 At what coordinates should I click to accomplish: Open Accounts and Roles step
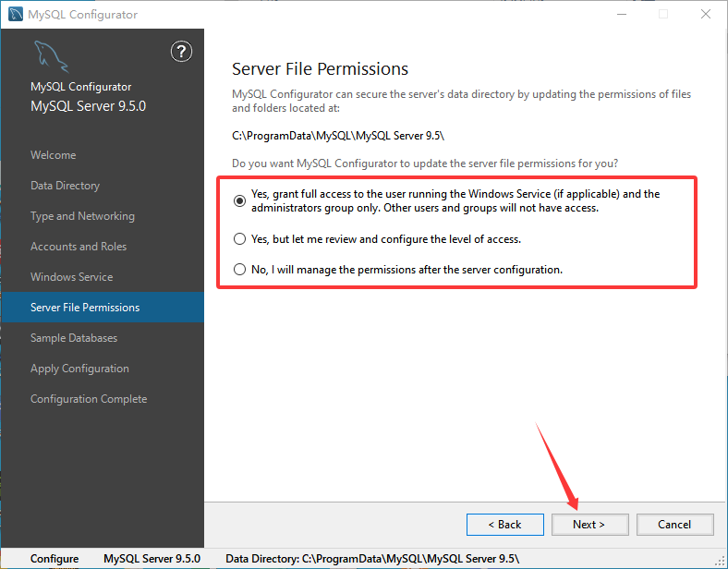[x=79, y=247]
